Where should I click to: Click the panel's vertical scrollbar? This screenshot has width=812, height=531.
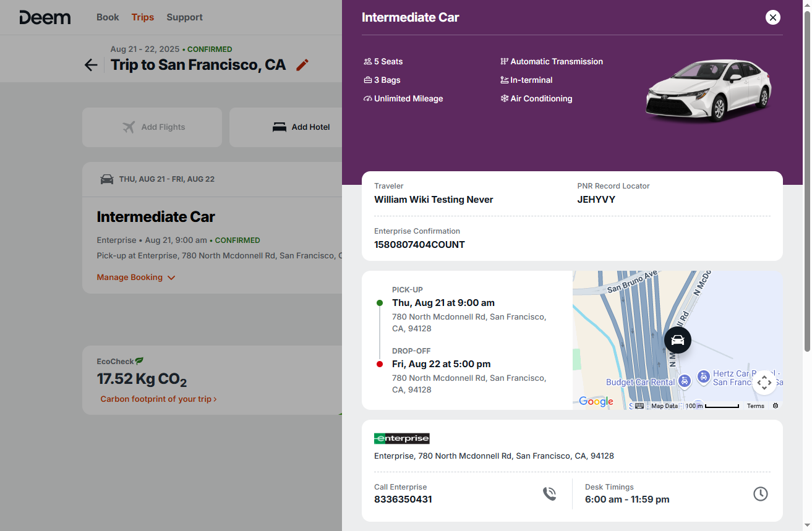pos(806,185)
